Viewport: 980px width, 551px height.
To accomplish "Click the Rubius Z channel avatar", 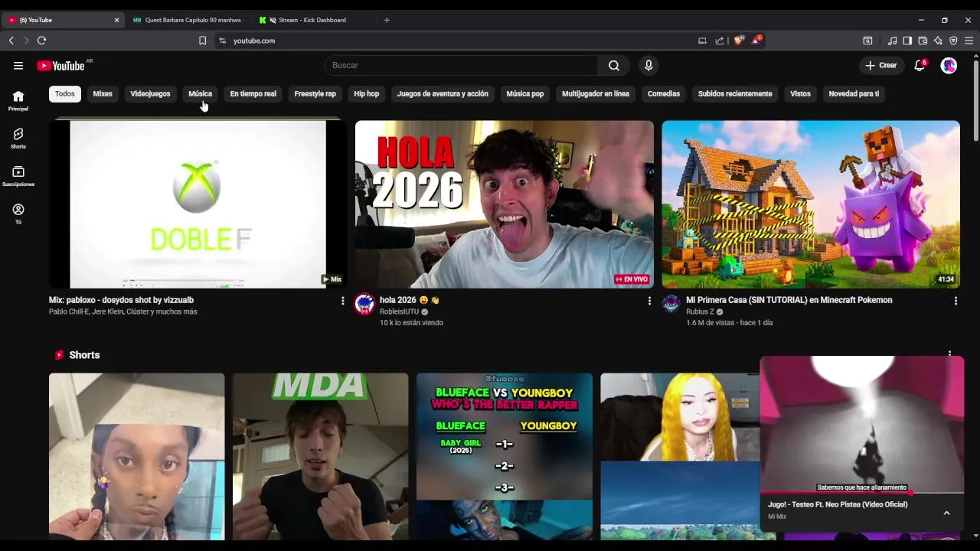I will [x=671, y=304].
